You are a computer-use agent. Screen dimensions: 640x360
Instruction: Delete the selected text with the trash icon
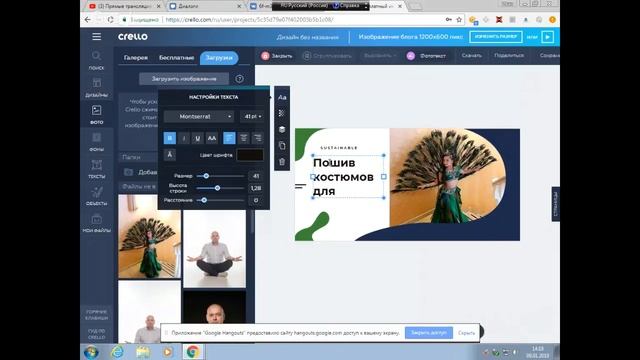282,162
